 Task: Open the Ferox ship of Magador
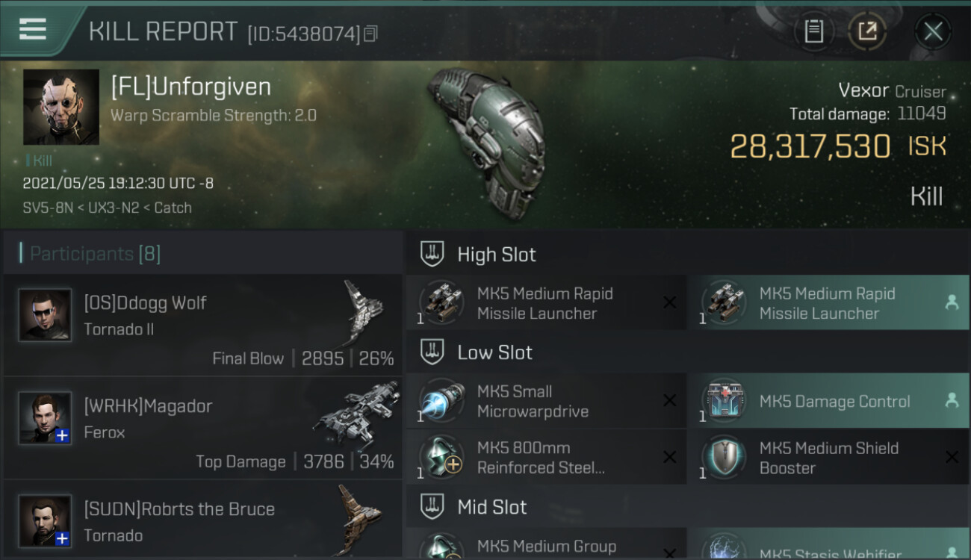(x=357, y=414)
